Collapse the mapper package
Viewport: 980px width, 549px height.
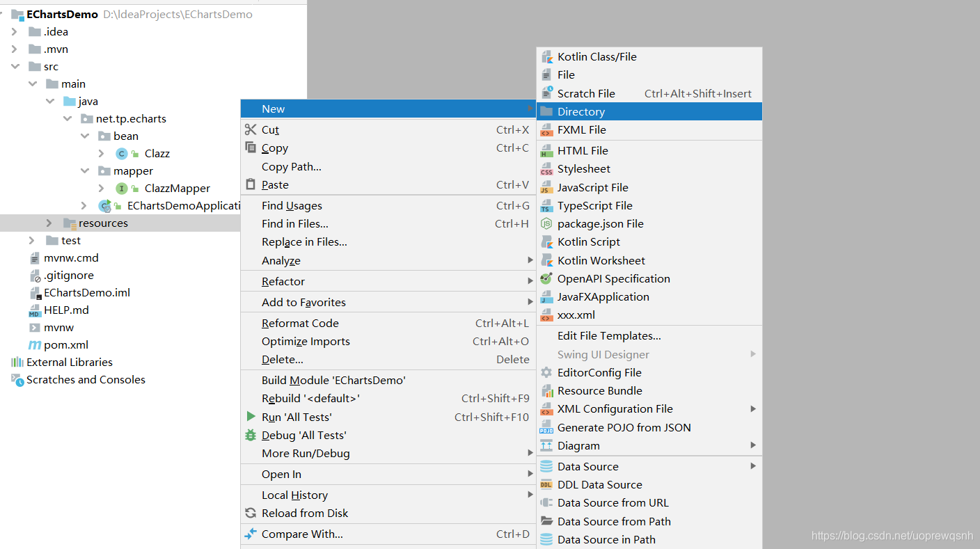(x=85, y=171)
